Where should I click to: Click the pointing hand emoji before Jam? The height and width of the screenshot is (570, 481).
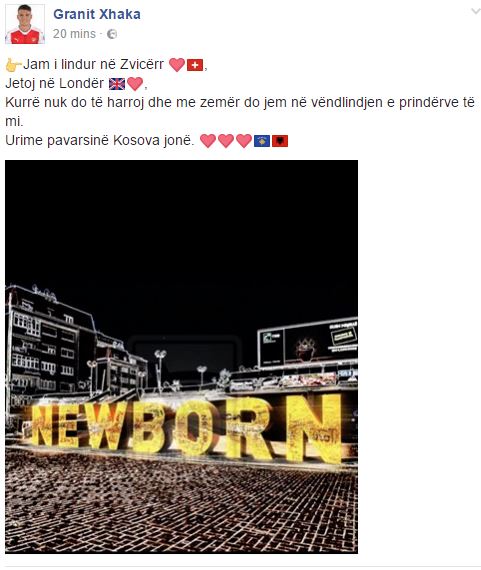coord(13,65)
